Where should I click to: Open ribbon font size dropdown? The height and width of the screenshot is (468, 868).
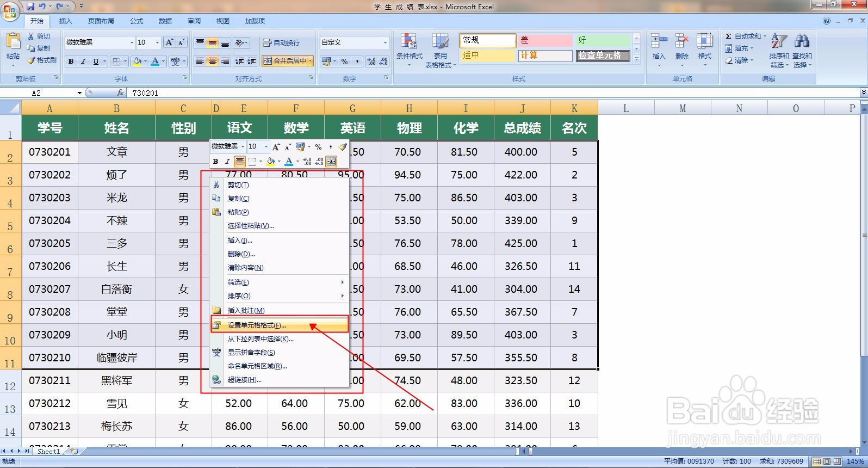click(x=158, y=42)
